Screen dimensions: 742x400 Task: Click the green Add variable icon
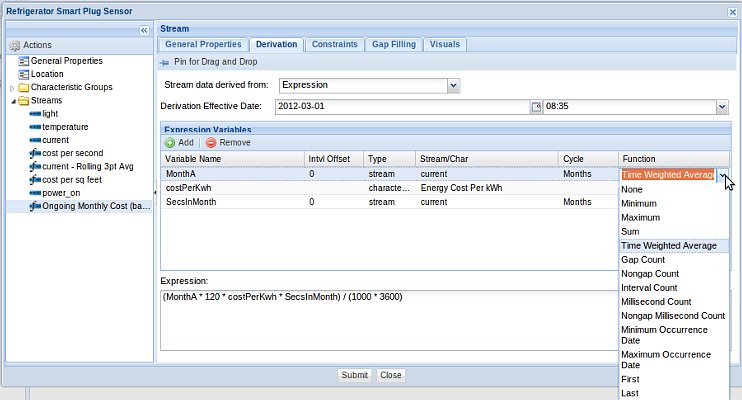coord(170,143)
